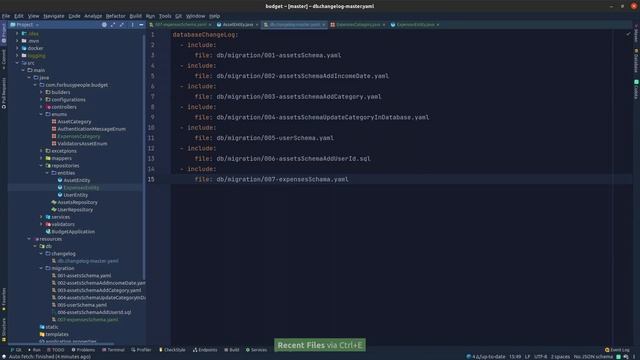640x360 pixels.
Task: Expand the docker folder
Action: point(18,48)
